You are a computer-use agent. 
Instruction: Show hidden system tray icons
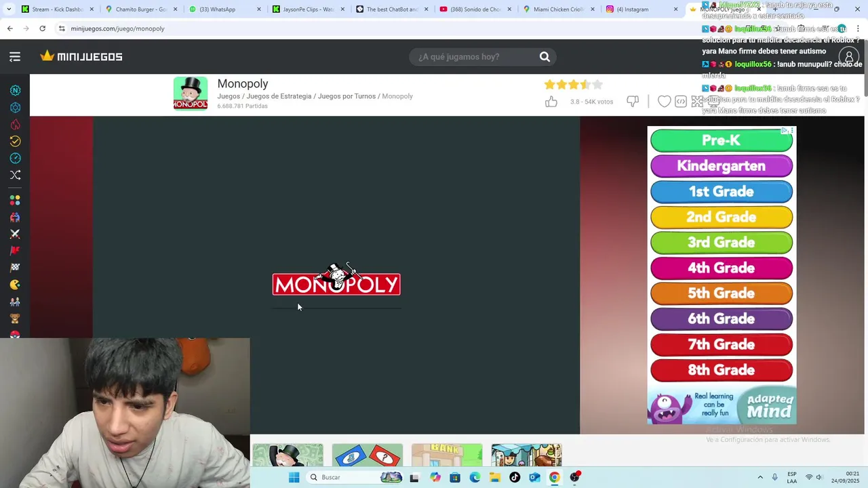(759, 477)
